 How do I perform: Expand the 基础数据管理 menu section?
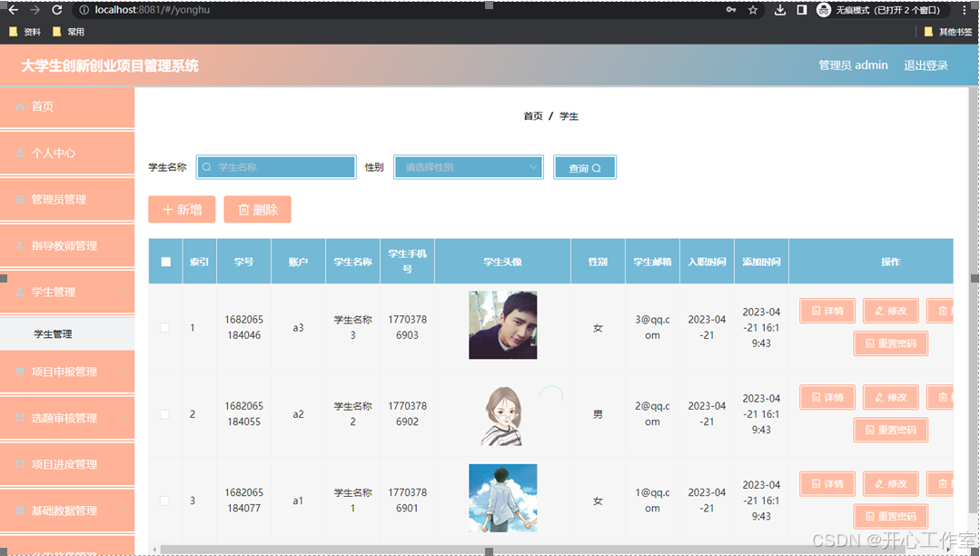coord(68,511)
